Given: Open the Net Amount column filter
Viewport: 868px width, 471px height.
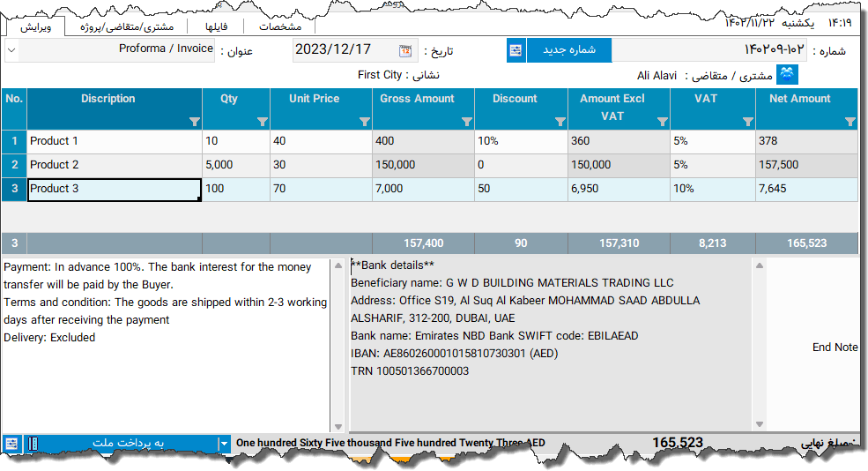Looking at the screenshot, I should 849,122.
